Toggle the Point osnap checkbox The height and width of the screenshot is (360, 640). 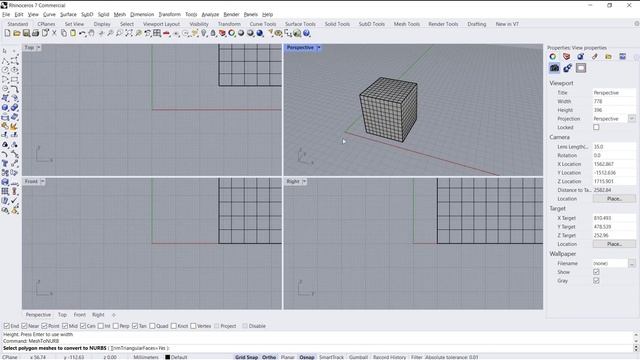coord(44,326)
